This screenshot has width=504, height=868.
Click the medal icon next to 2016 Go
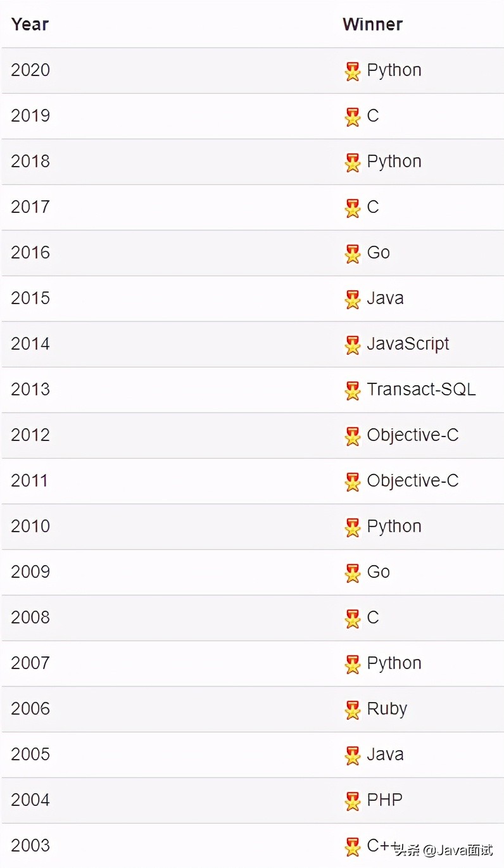coord(353,253)
